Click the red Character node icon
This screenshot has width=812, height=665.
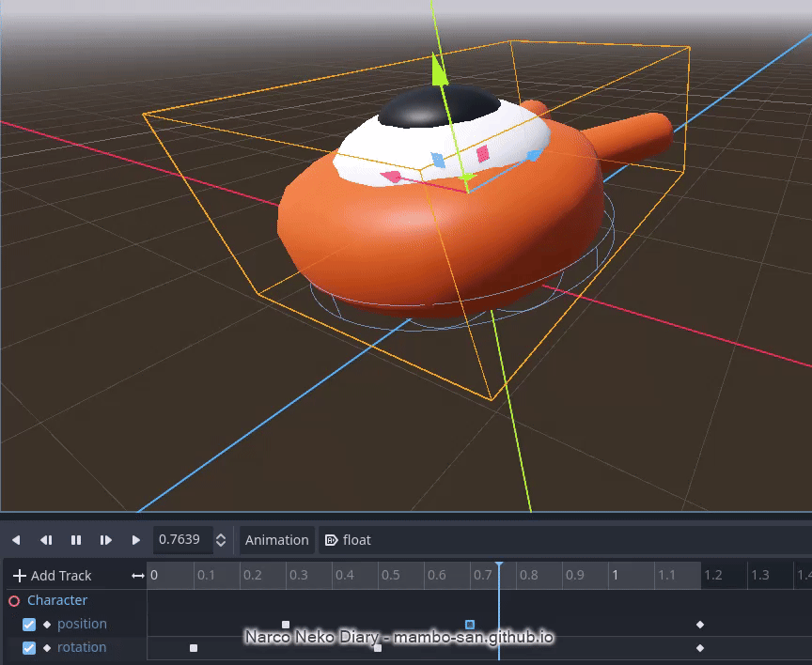pos(14,601)
